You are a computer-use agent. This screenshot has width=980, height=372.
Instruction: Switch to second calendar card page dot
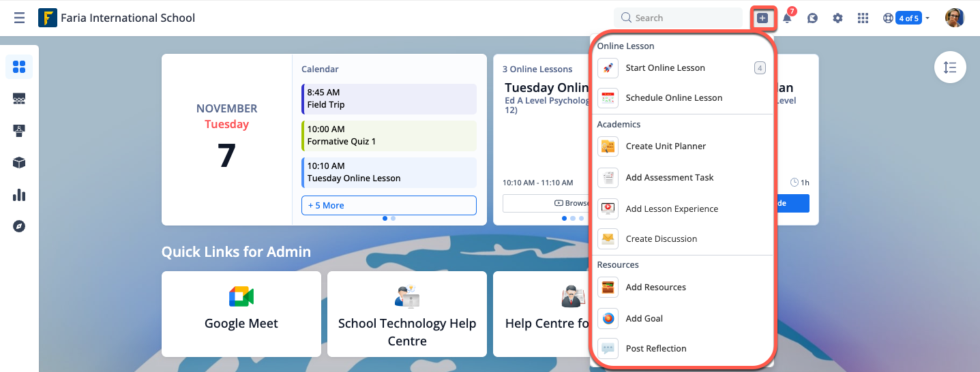tap(394, 219)
